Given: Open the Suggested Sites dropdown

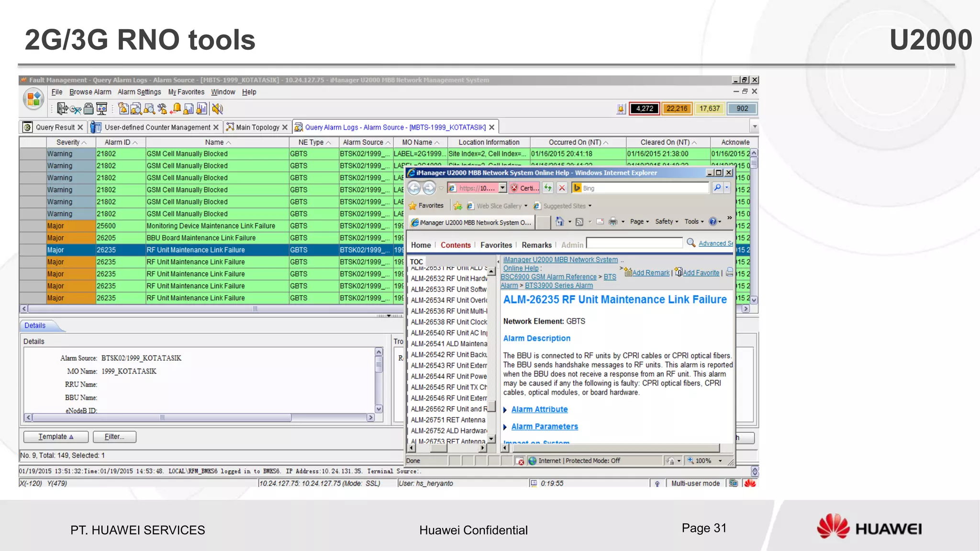Looking at the screenshot, I should tap(590, 206).
